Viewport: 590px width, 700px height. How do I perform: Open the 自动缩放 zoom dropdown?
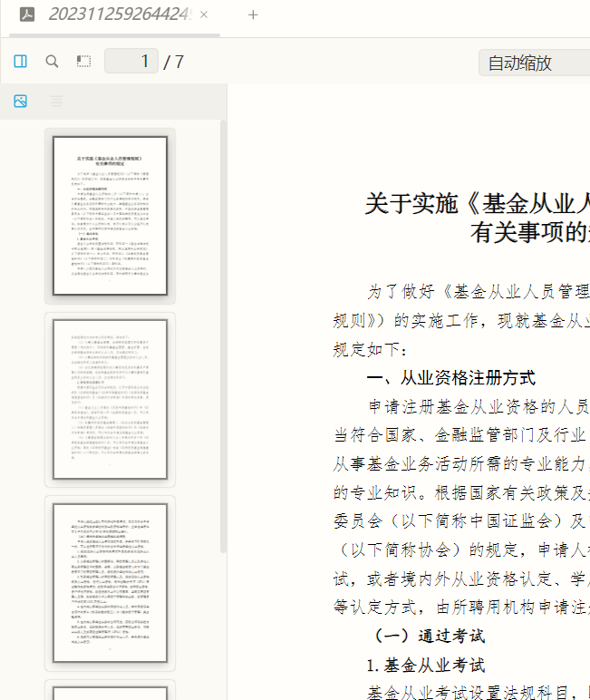click(534, 63)
